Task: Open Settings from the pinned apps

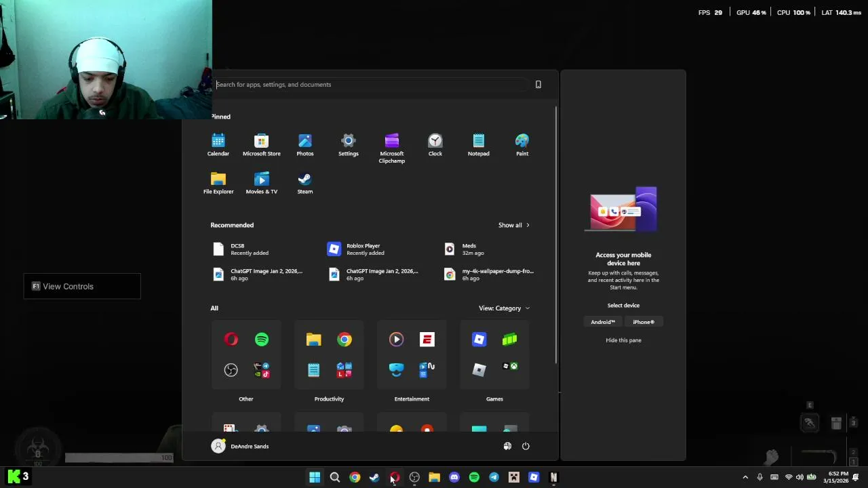Action: [x=348, y=144]
